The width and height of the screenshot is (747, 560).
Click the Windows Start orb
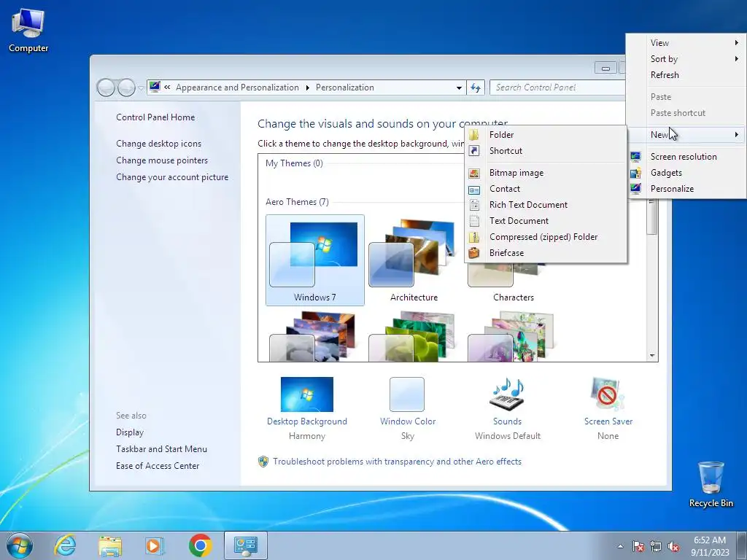pos(20,545)
